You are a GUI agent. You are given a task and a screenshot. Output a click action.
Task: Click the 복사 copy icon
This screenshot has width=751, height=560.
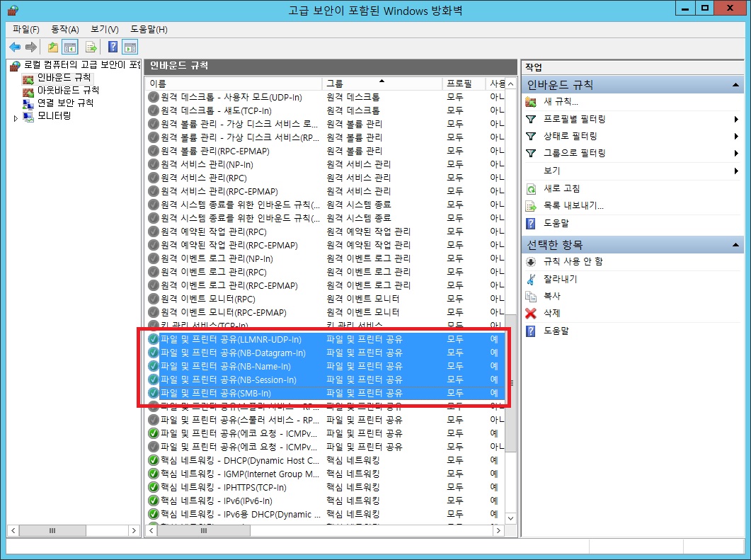point(531,296)
